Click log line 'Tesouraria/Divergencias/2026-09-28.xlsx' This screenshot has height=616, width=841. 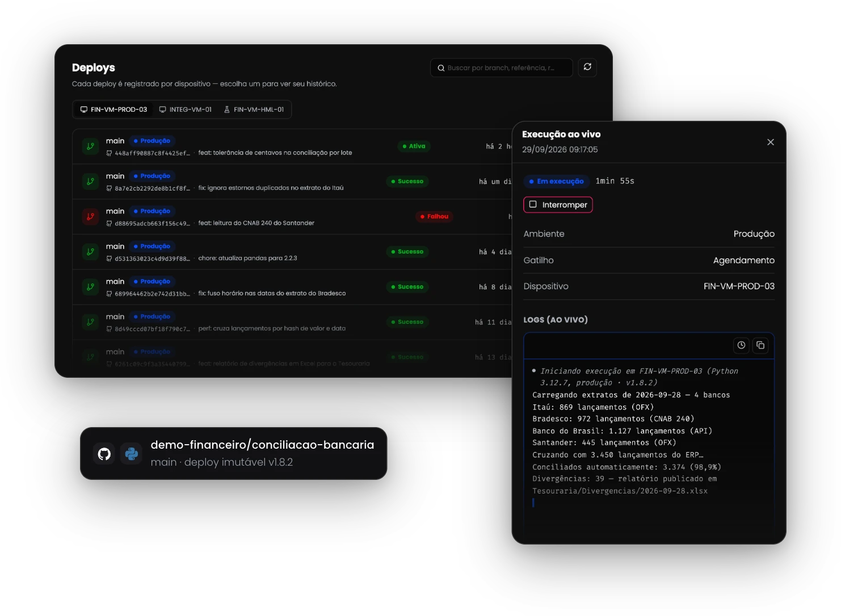pos(620,491)
